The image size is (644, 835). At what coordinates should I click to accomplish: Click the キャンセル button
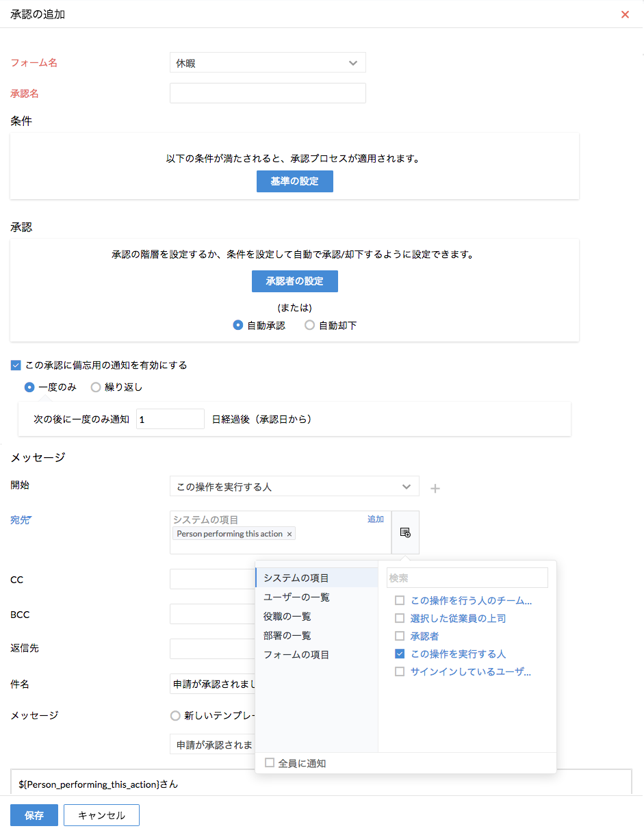101,815
